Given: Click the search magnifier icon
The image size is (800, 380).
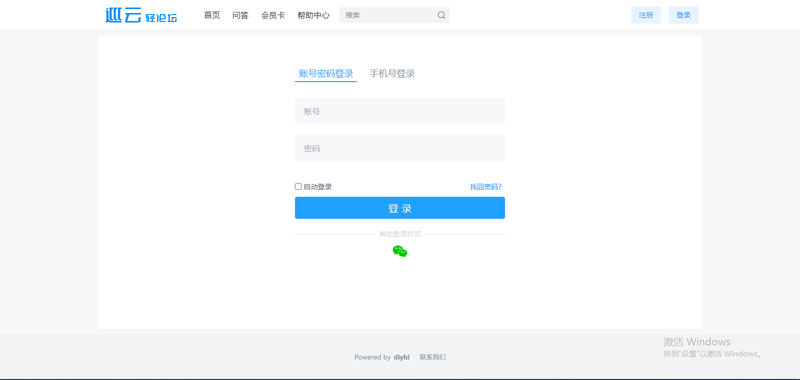Looking at the screenshot, I should (441, 15).
